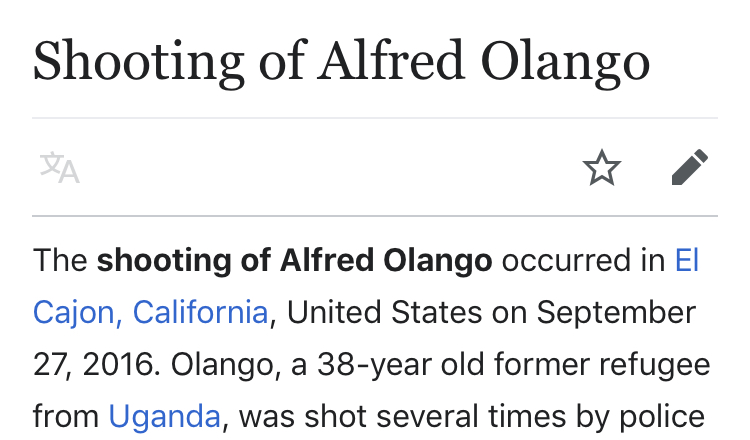Click the "38-year" text in the paragraph
Image resolution: width=750 pixels, height=440 pixels.
point(375,364)
